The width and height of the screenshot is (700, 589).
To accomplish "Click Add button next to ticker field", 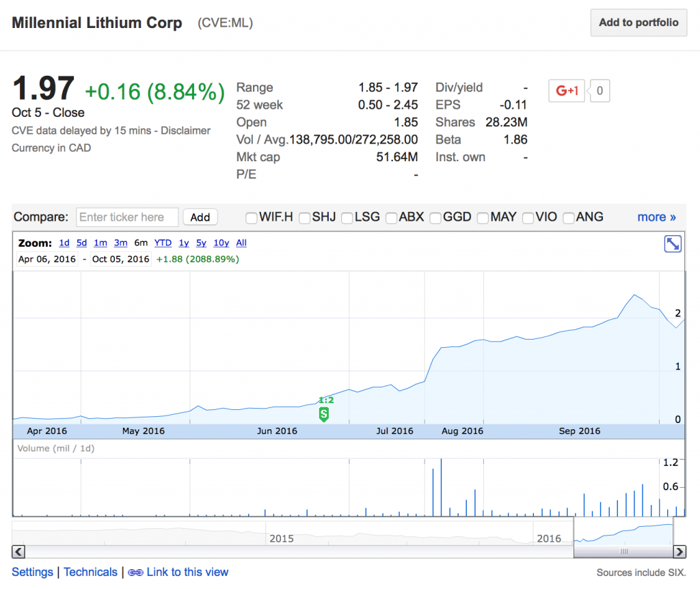I will pyautogui.click(x=200, y=217).
